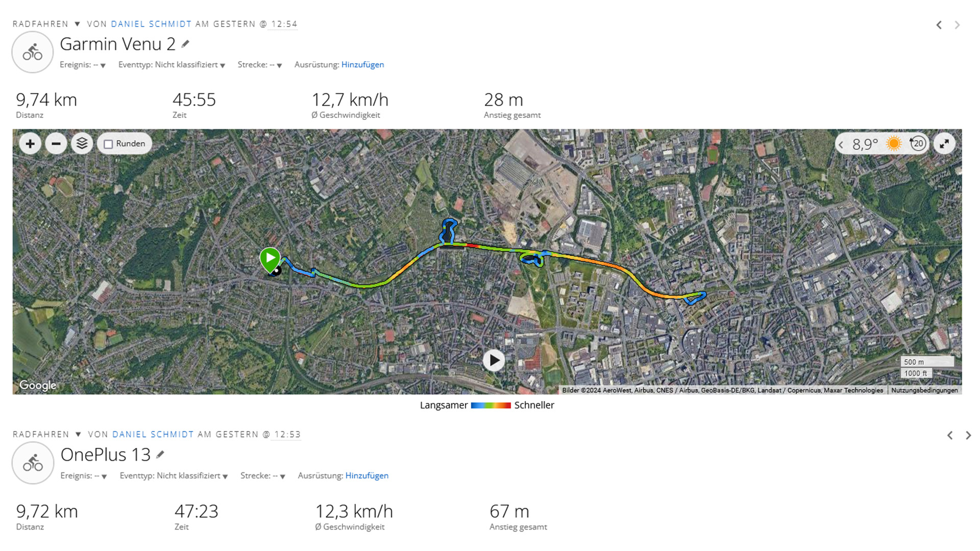980x551 pixels.
Task: Expand Strecke dropdown for OnePlus 13
Action: 282,477
